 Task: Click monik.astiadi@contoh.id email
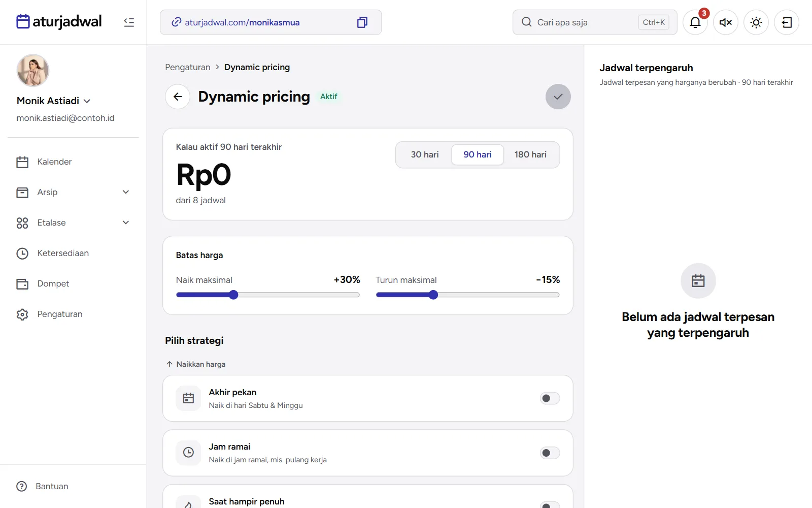pos(65,118)
